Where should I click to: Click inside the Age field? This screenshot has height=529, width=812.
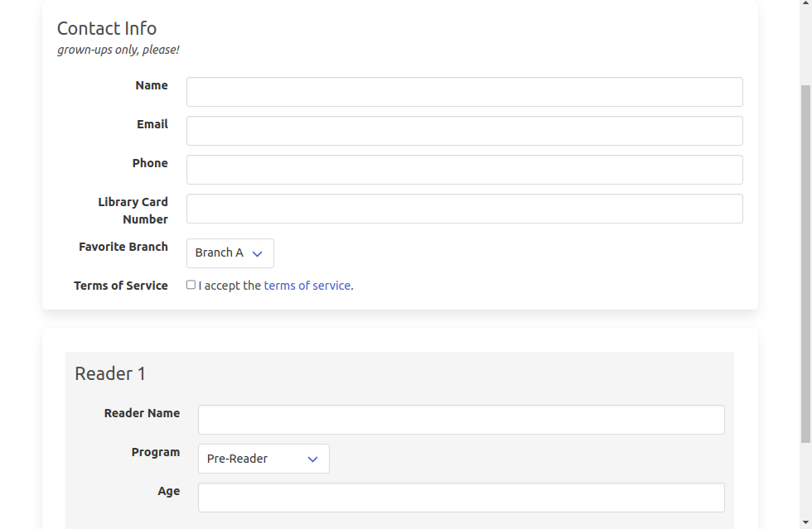point(461,498)
